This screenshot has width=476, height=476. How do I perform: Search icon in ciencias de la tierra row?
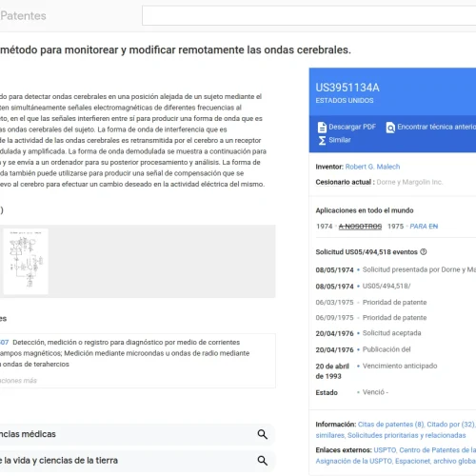[x=263, y=461]
